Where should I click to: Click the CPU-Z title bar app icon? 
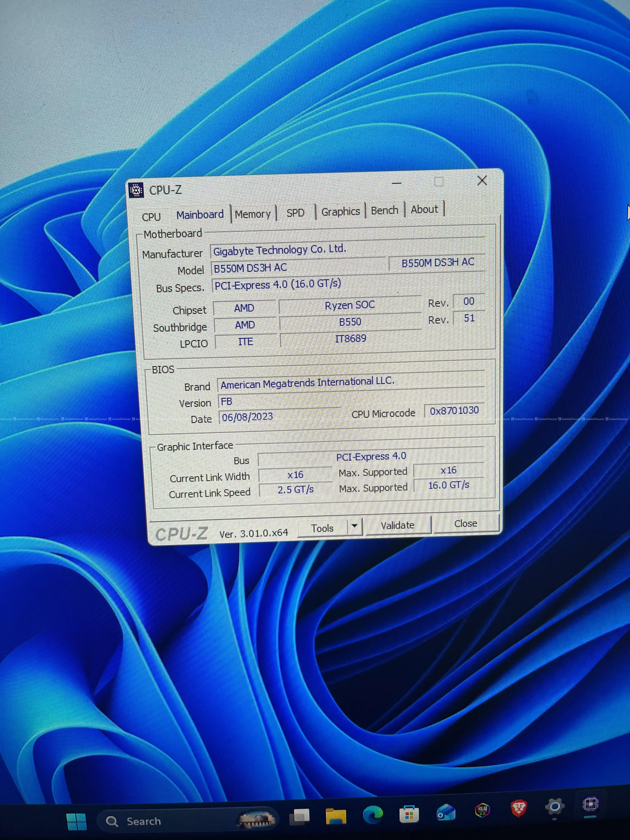tap(136, 190)
